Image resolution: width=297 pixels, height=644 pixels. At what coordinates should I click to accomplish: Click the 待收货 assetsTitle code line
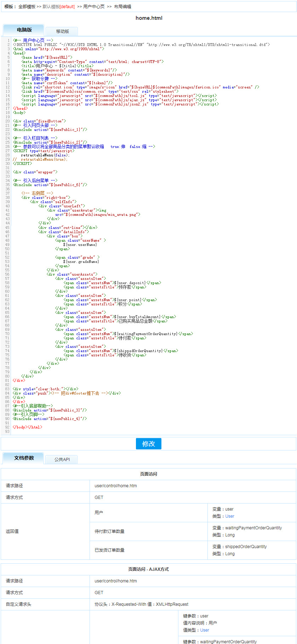pyautogui.click(x=105, y=355)
